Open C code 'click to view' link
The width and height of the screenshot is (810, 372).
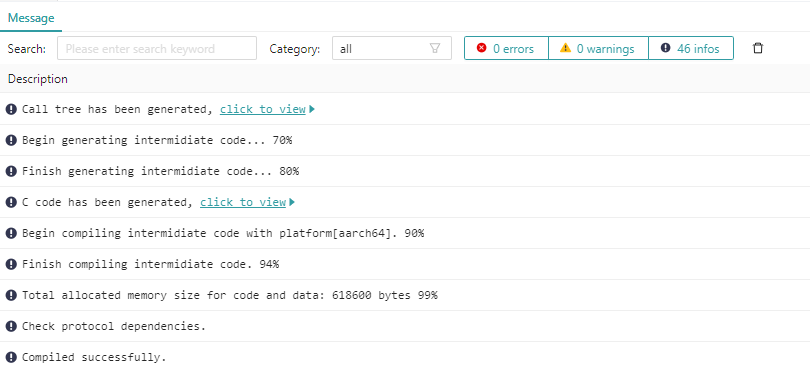click(243, 203)
